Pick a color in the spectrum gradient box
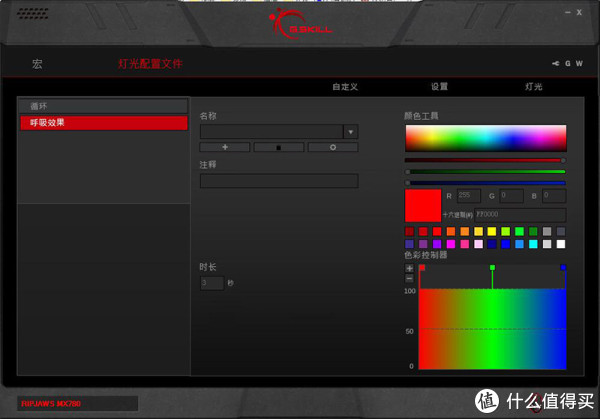This screenshot has height=419, width=600. pos(486,138)
